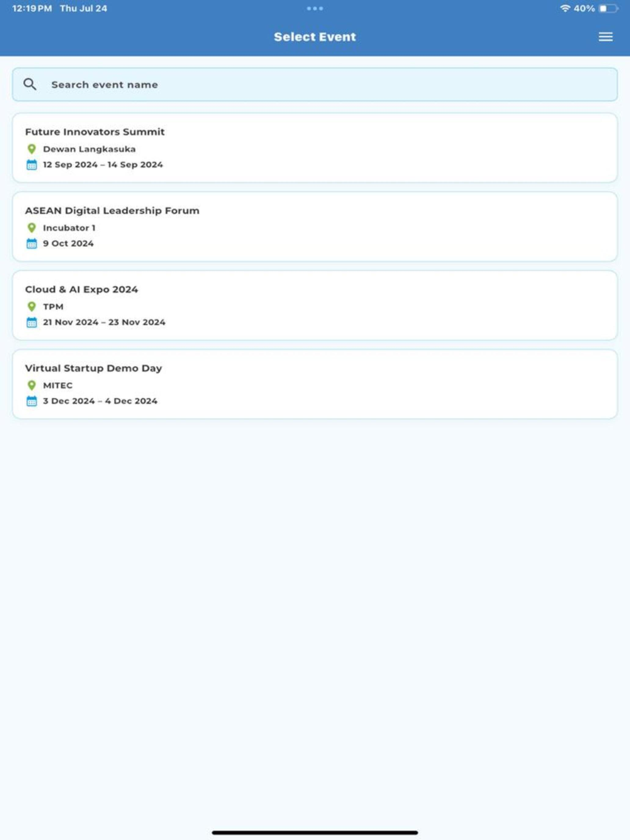Tap the three-dot multitasking control
This screenshot has width=630, height=840.
(x=315, y=8)
